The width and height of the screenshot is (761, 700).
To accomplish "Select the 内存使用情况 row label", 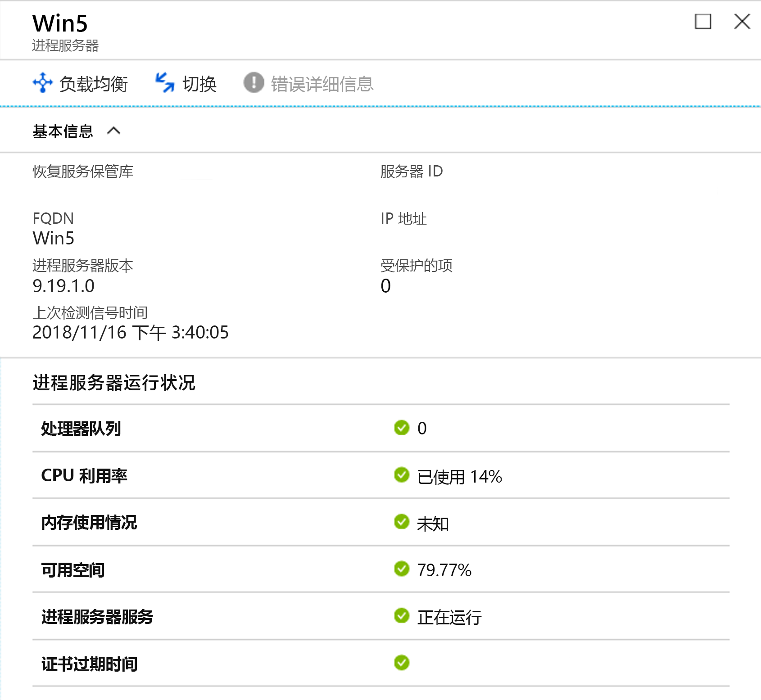I will pos(89,523).
